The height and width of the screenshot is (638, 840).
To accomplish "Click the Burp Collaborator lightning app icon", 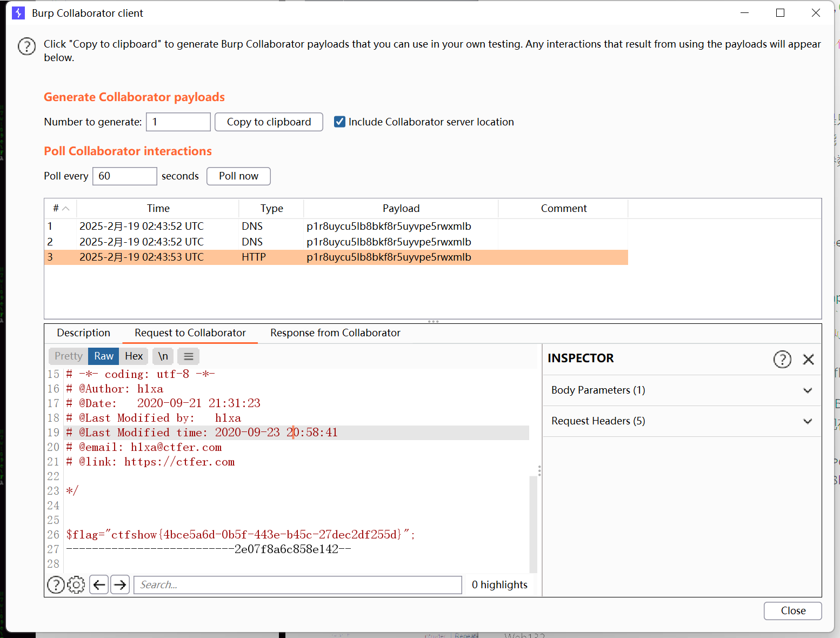I will 18,13.
